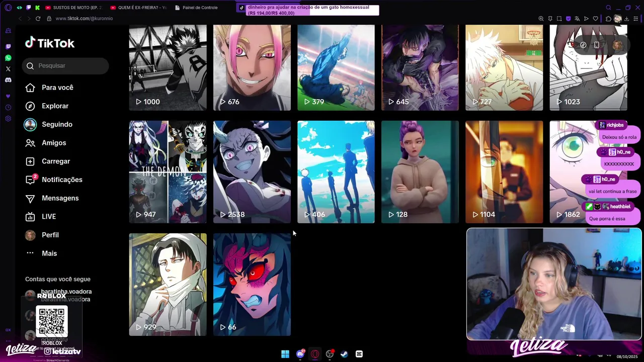Screen dimensions: 644x362
Task: Open the snapshot capture tool
Action: 559,19
